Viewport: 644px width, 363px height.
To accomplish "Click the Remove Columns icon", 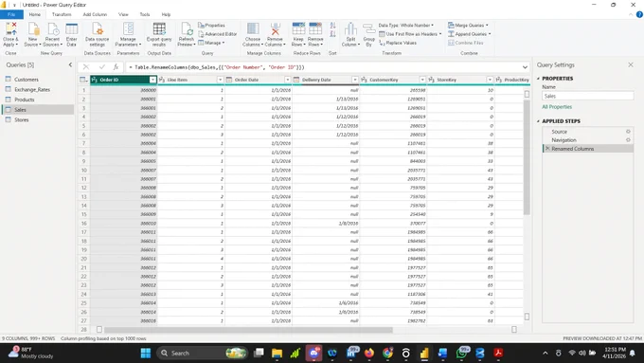I will coord(275,29).
